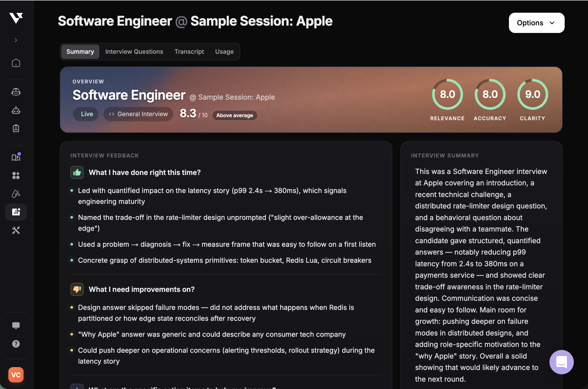This screenshot has width=588, height=389.
Task: Expand the sidebar with the chevron arrow
Action: (x=16, y=40)
